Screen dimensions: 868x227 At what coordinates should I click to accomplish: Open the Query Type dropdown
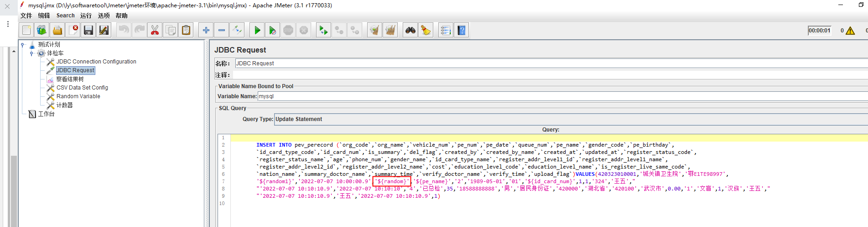[571, 119]
